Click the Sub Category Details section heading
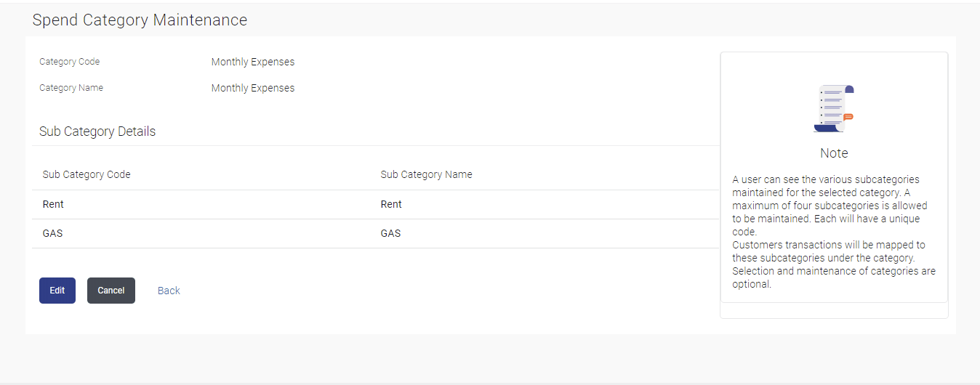This screenshot has width=980, height=385. point(97,131)
